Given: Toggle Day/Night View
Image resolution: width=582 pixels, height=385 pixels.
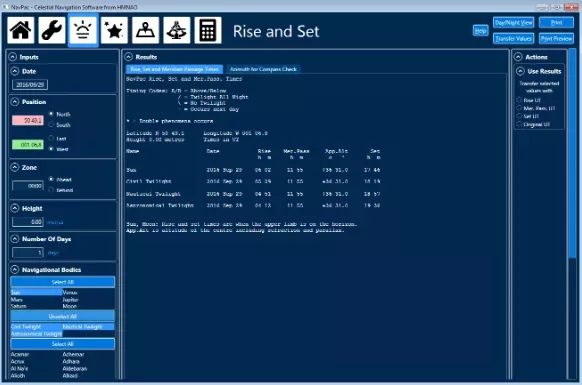Looking at the screenshot, I should coord(514,23).
